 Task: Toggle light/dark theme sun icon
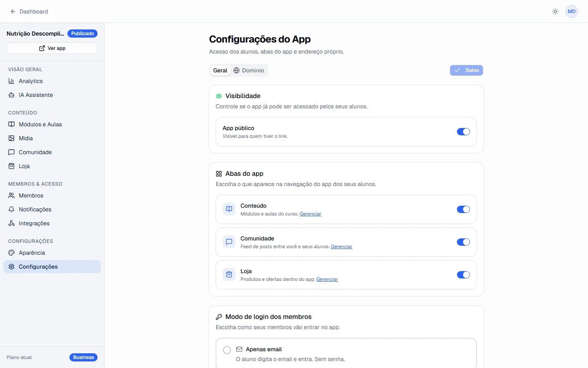(555, 11)
